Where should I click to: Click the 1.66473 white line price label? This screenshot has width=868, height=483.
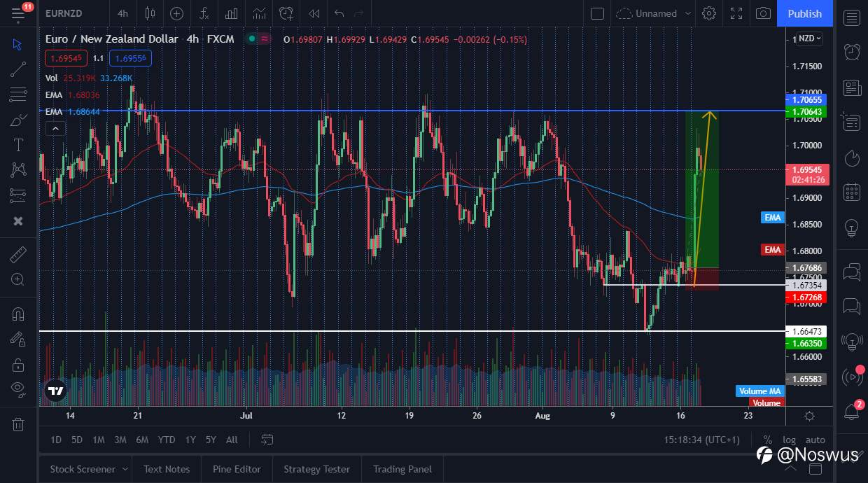[x=807, y=331]
